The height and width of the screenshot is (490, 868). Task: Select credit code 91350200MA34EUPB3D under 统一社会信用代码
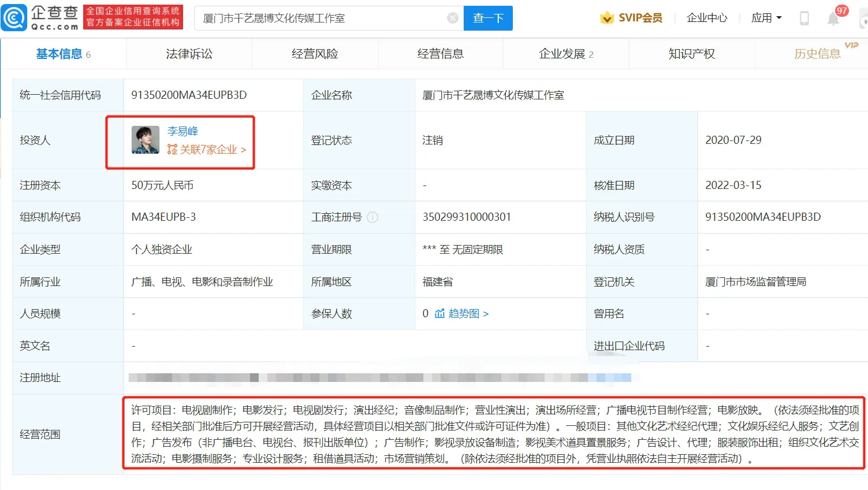(189, 95)
